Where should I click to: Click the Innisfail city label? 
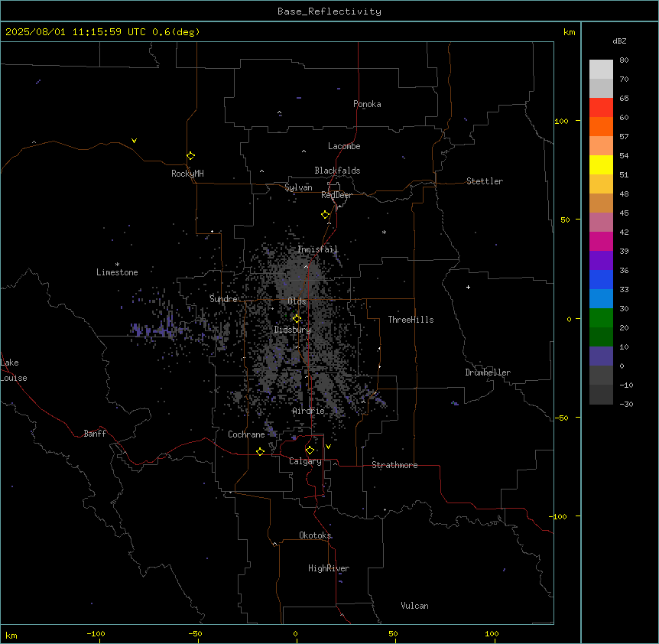pyautogui.click(x=318, y=249)
